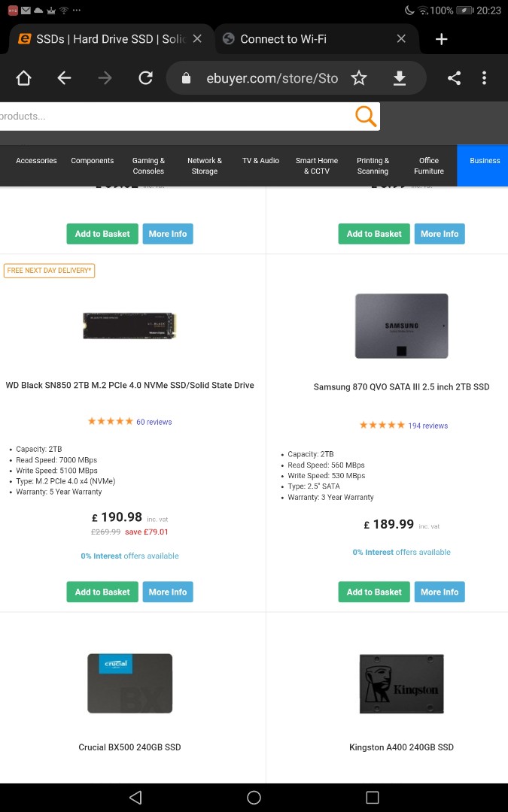Click the Crucial BX500 product image

(x=129, y=683)
